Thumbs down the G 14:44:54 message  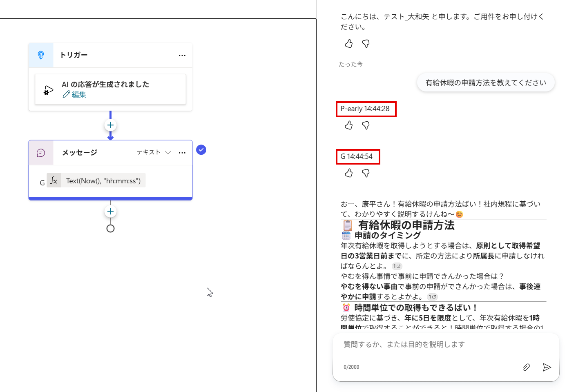click(366, 173)
